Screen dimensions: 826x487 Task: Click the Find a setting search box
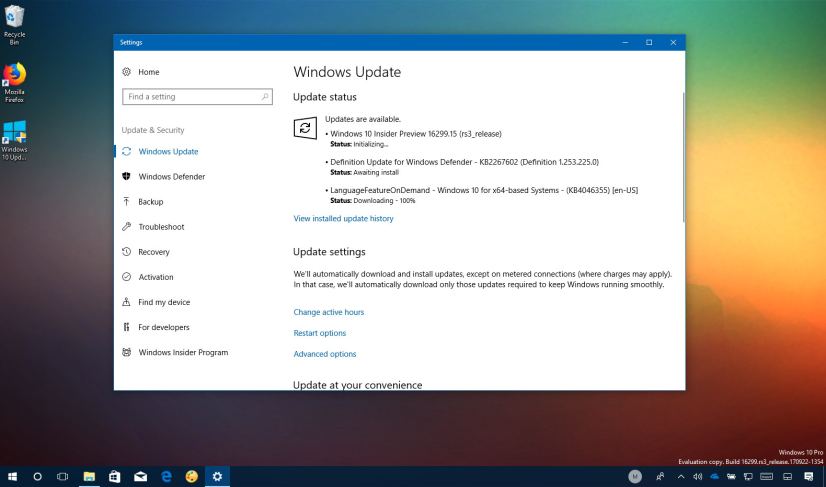(197, 96)
